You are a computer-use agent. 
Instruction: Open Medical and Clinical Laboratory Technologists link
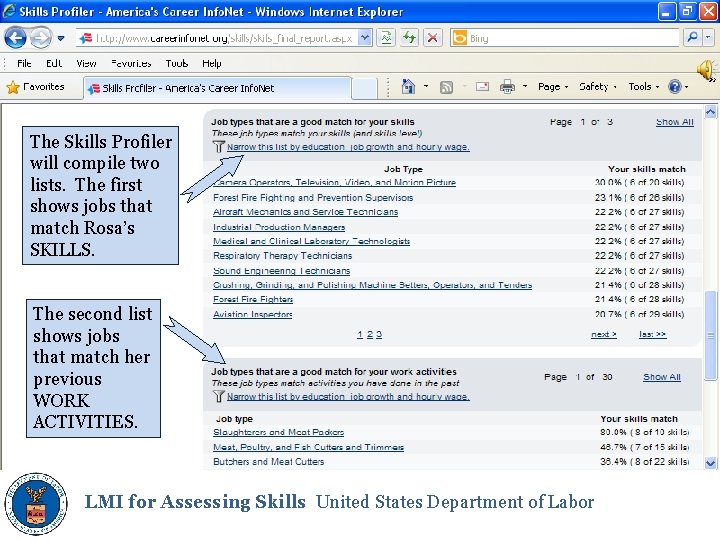point(311,242)
